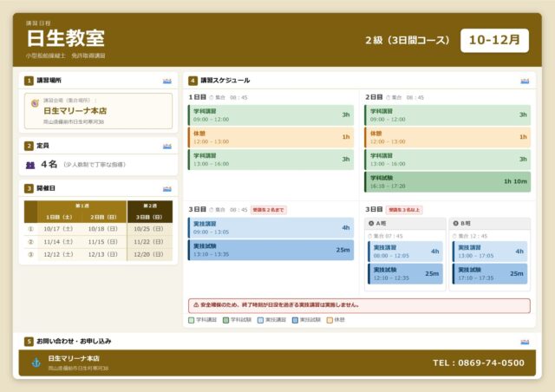Click day 2 学科講習 13:00-16:00 block
Image resolution: width=555 pixels, height=392 pixels.
(x=447, y=160)
